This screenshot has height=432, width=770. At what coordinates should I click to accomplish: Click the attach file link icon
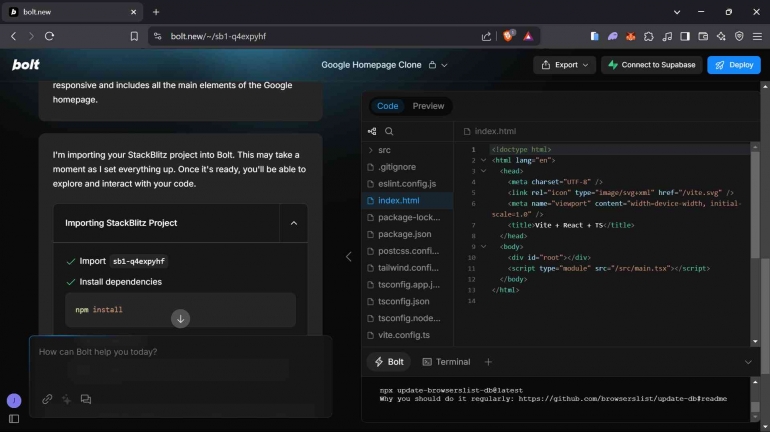(47, 399)
